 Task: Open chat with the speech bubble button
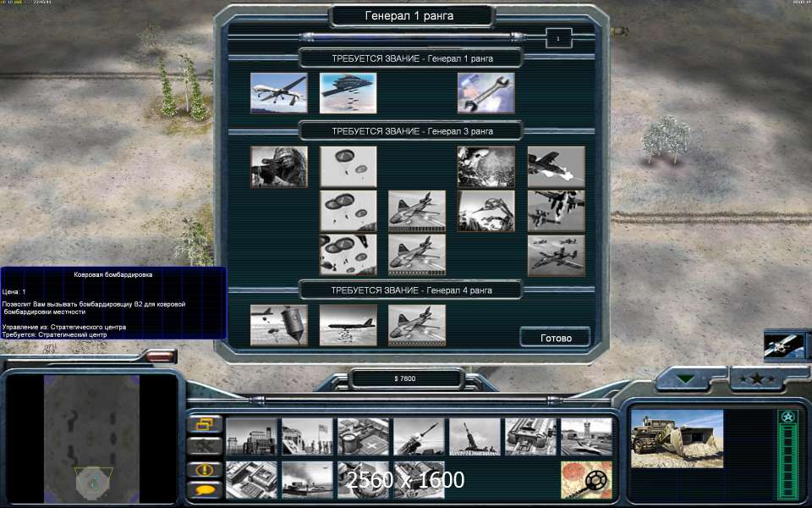205,490
